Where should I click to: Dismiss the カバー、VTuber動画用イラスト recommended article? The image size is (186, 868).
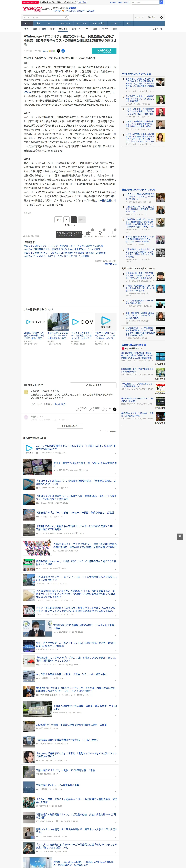[116, 454]
